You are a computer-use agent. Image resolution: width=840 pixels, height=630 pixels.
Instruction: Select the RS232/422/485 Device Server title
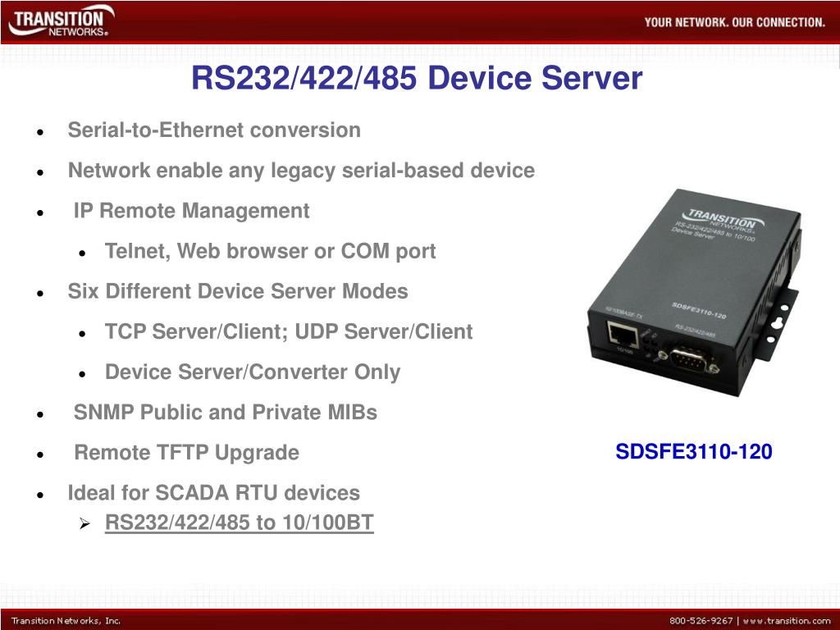416,78
